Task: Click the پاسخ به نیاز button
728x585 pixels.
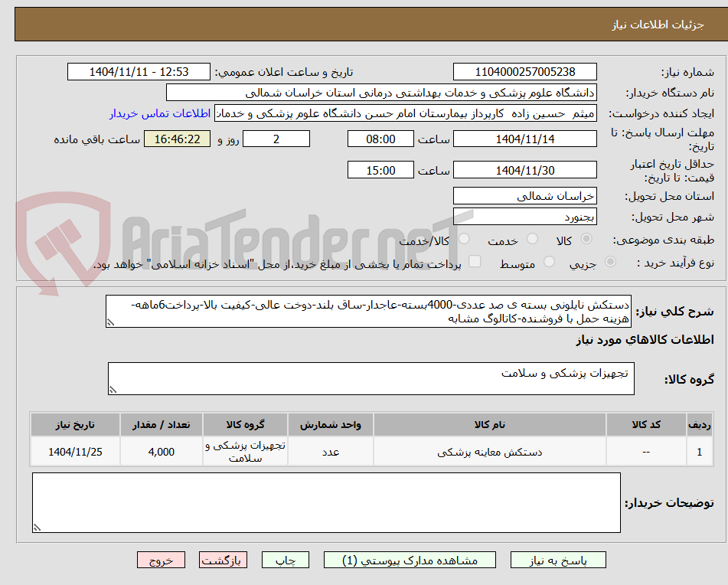Action: 558,560
